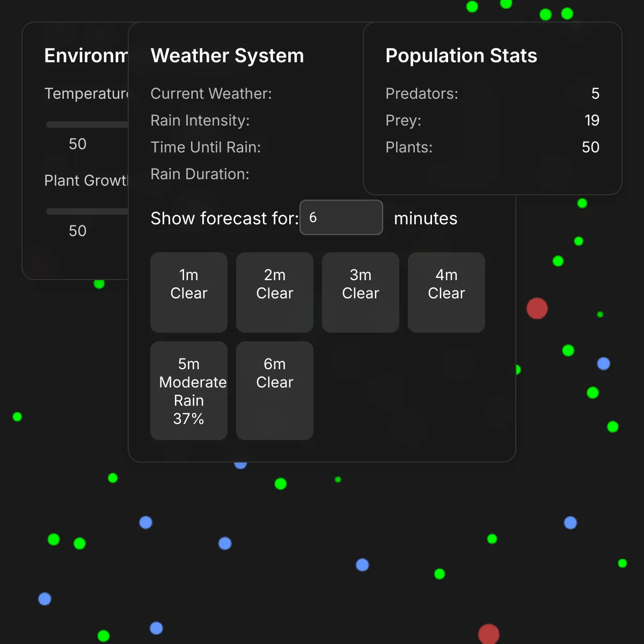The height and width of the screenshot is (644, 644).
Task: Click the Time Until Rain label
Action: 206,147
